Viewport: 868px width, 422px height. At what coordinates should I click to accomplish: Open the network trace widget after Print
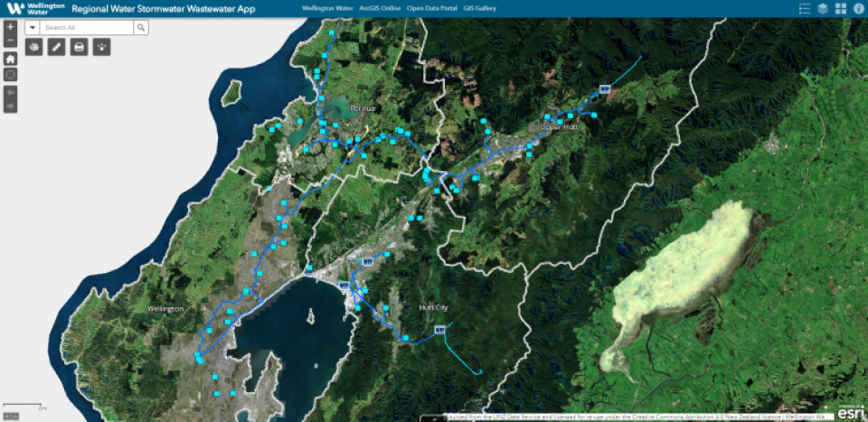tap(102, 47)
